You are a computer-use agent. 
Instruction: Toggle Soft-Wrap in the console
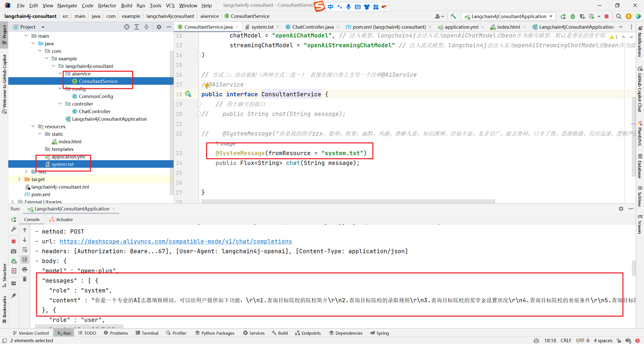click(x=25, y=250)
